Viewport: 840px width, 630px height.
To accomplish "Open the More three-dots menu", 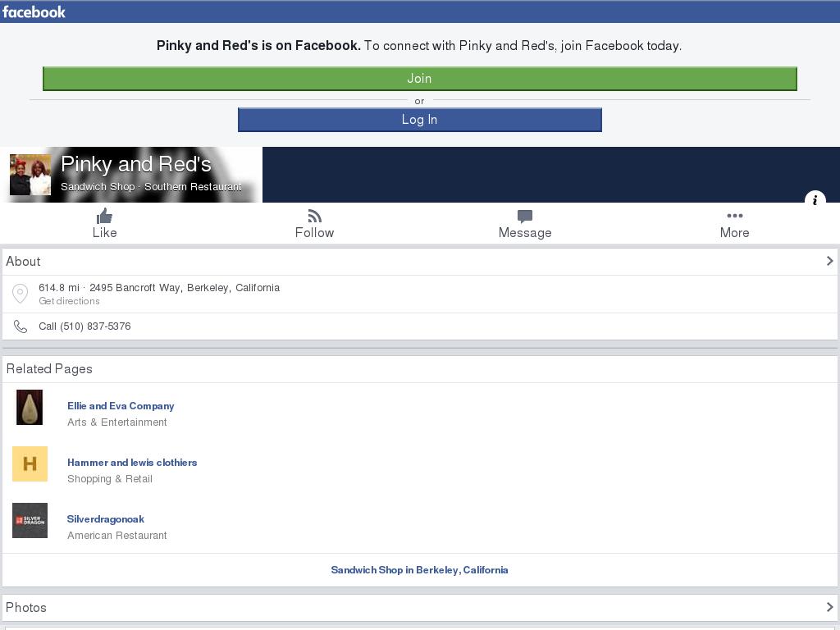I will [x=734, y=216].
